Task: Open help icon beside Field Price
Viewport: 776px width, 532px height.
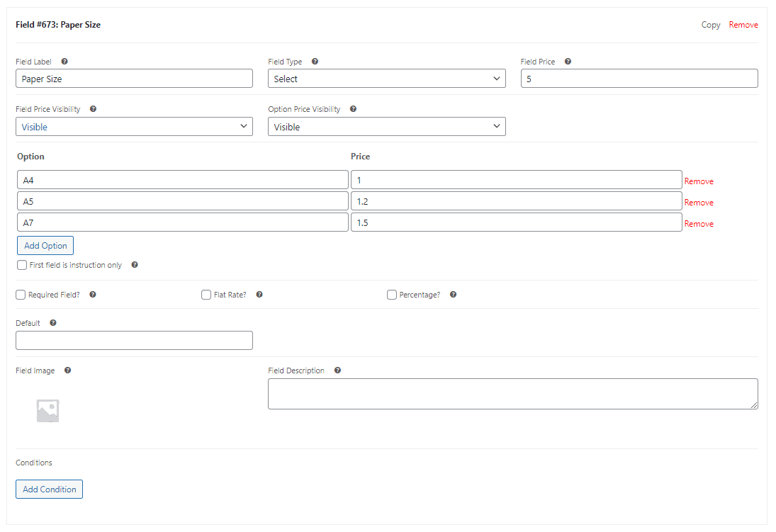Action: (568, 62)
